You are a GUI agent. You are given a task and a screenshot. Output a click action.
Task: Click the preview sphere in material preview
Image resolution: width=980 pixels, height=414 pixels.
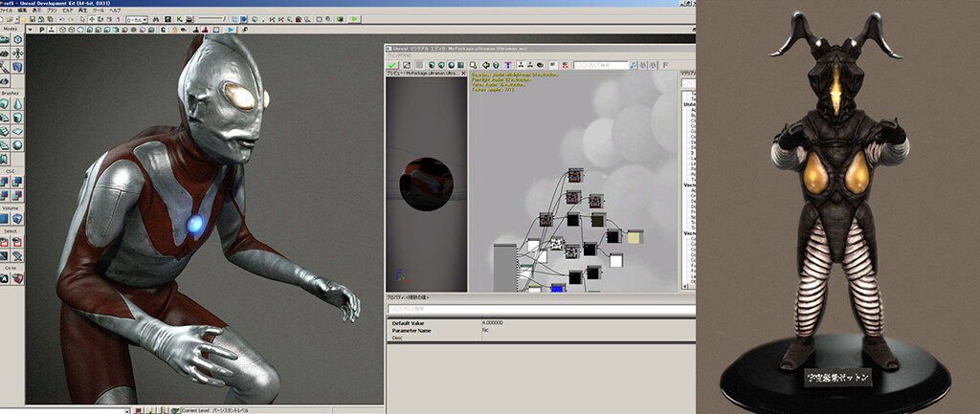click(x=427, y=184)
